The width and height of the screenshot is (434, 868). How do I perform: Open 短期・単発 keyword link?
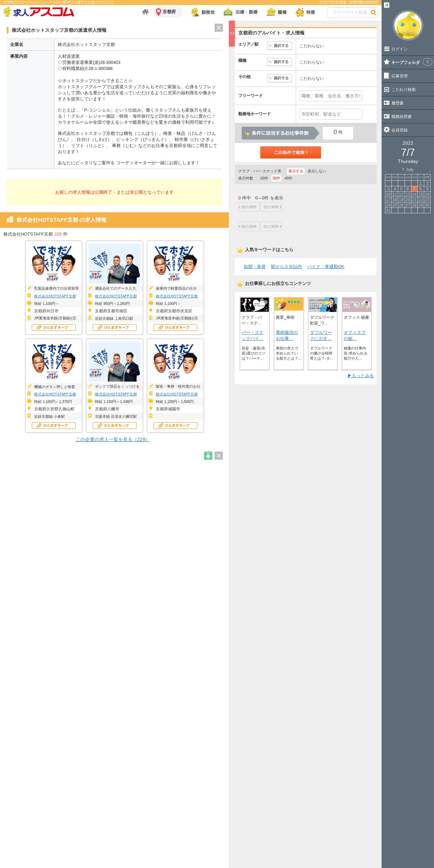point(255,267)
